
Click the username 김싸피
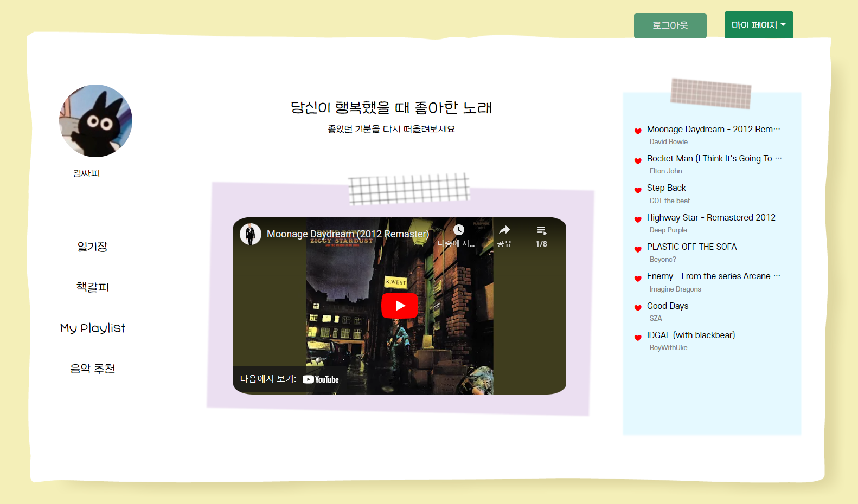tap(87, 173)
